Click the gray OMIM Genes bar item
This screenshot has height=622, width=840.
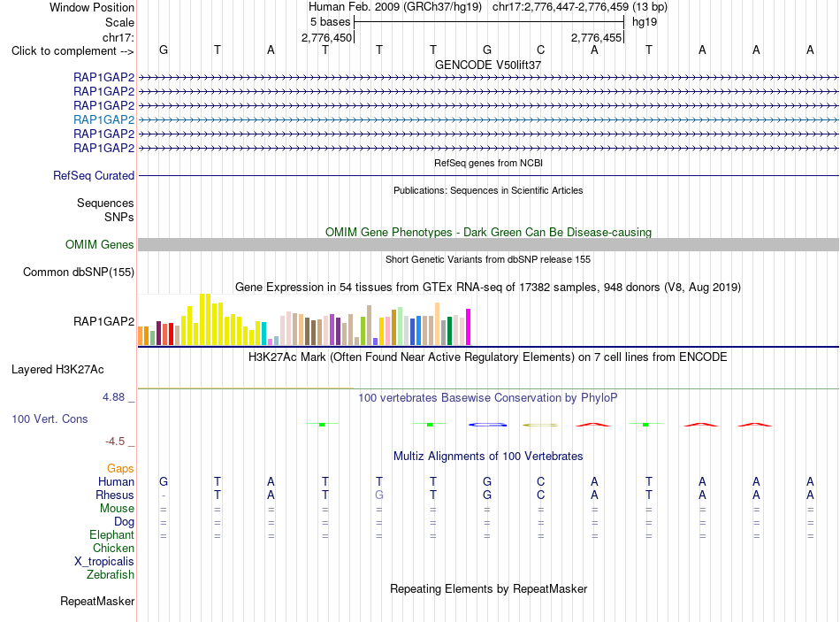point(488,244)
